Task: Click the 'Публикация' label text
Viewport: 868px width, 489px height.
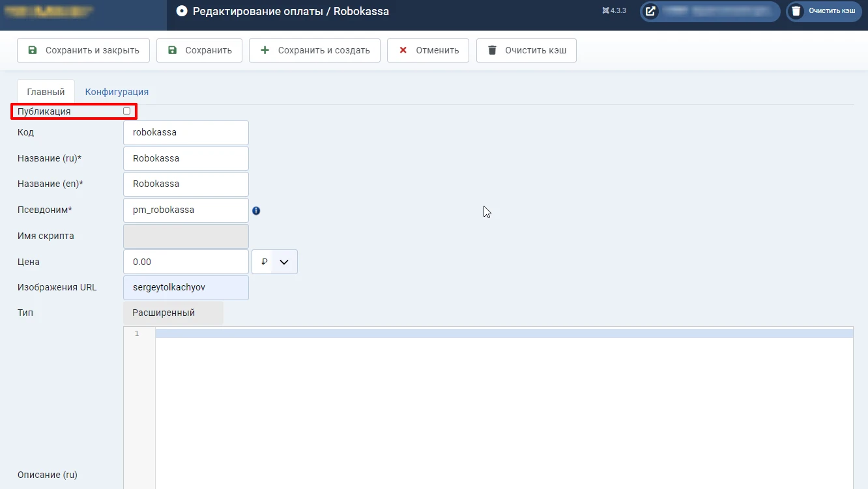Action: tap(44, 111)
